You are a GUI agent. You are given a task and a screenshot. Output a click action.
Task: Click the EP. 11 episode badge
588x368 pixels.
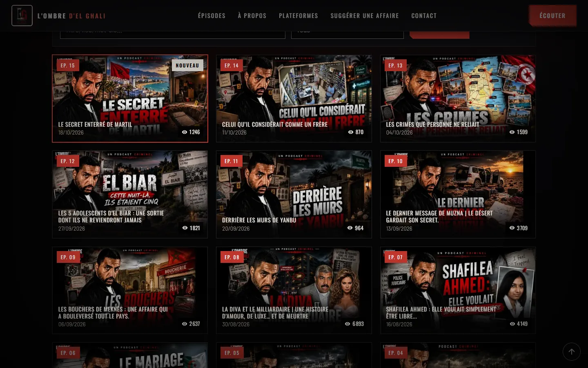[232, 161]
